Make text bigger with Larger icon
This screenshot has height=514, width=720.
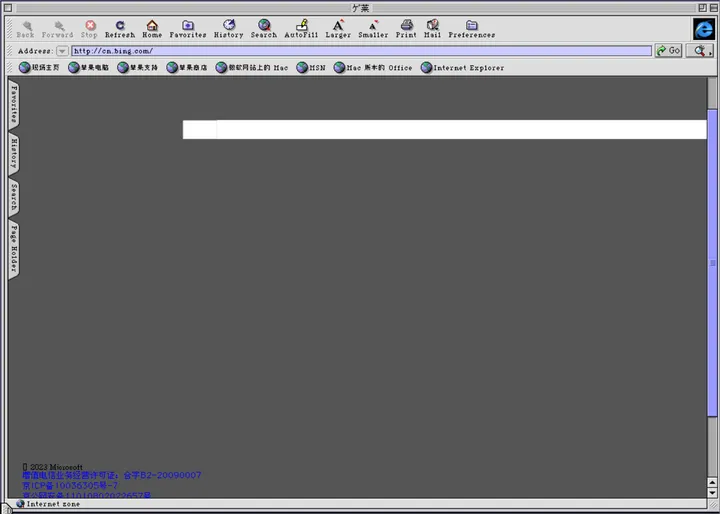coord(338,25)
